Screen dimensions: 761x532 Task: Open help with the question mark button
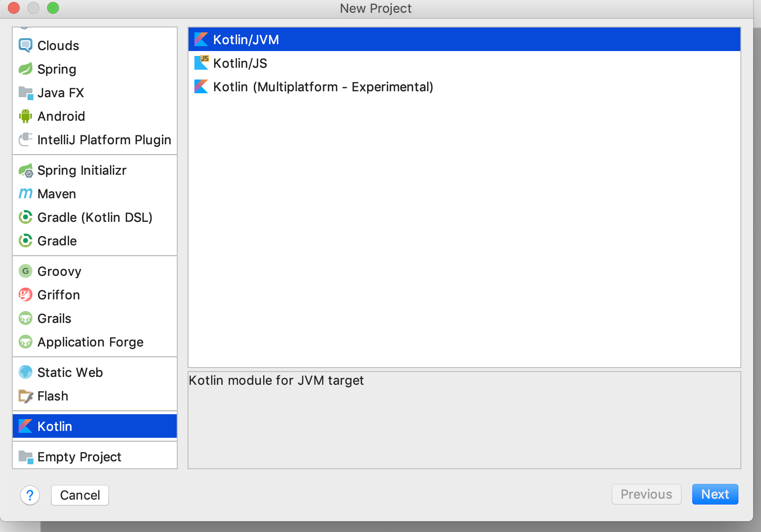click(30, 495)
